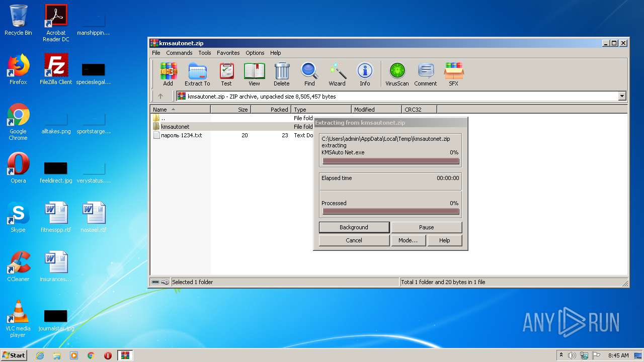Show hidden tray icons arrow
The height and width of the screenshot is (362, 644).
click(561, 355)
